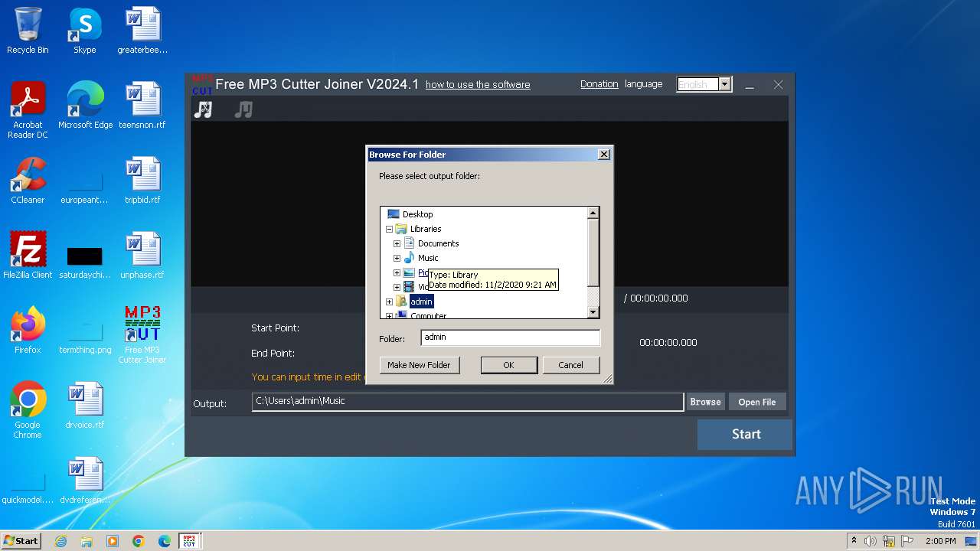
Task: Open the Windows Start menu
Action: point(21,541)
